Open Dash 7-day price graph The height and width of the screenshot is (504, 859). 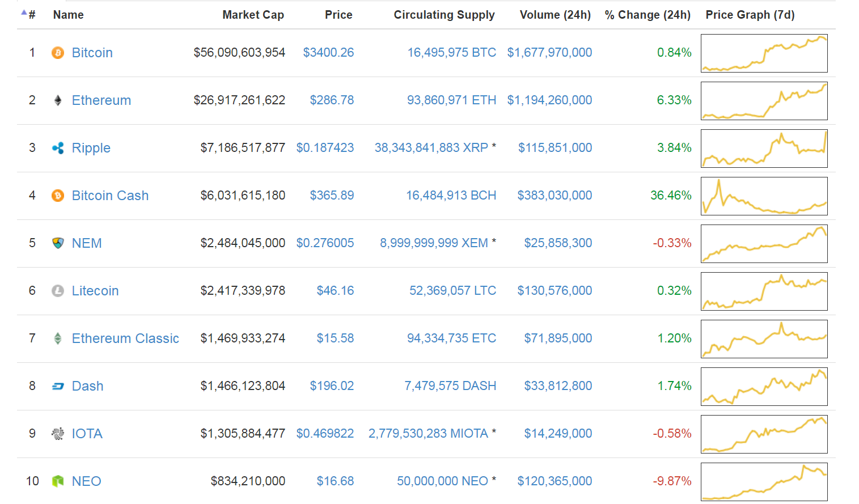[764, 387]
